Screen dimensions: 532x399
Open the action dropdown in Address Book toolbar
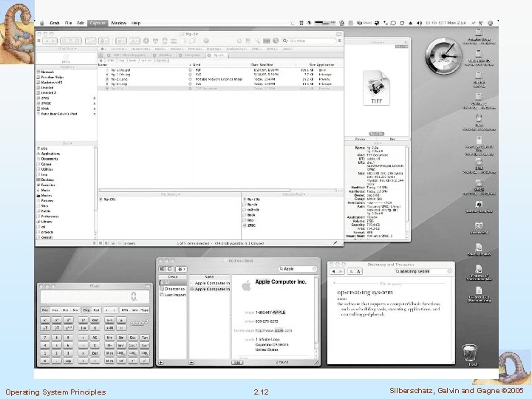(182, 269)
